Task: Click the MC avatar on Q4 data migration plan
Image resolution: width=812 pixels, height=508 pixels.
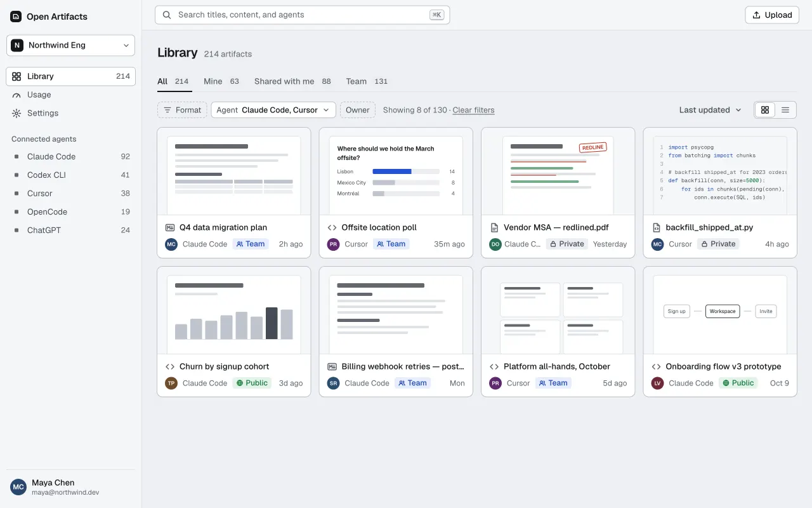Action: click(171, 244)
